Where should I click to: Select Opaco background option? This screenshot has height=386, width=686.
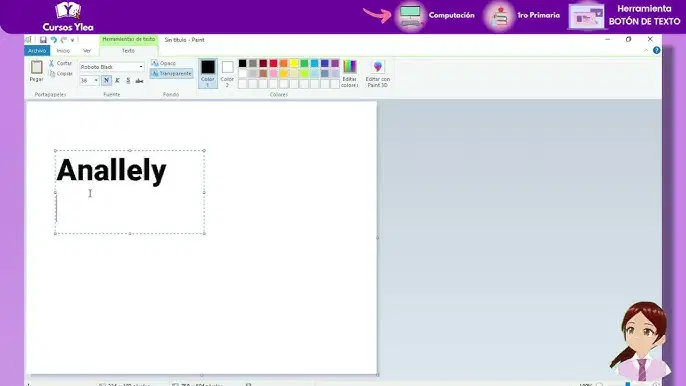coord(164,63)
